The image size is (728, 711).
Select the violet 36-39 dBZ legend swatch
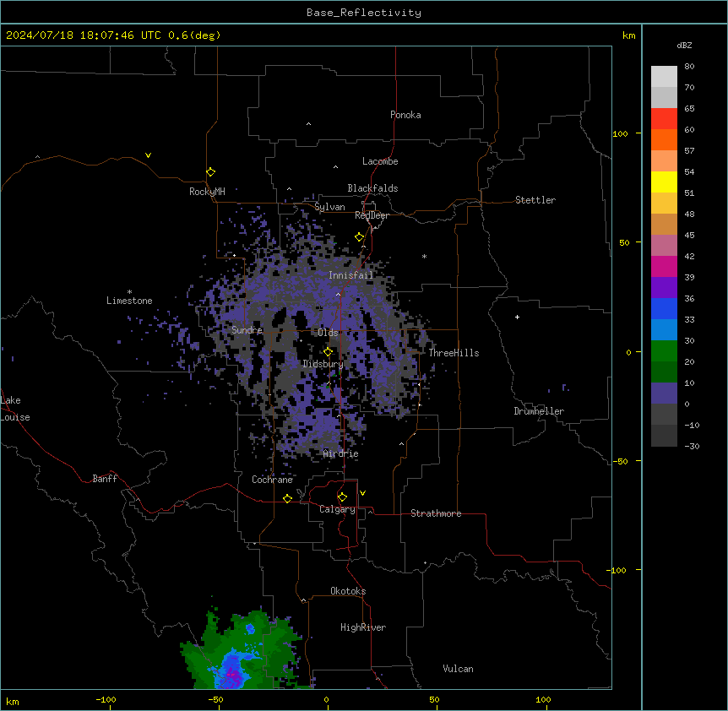(664, 288)
